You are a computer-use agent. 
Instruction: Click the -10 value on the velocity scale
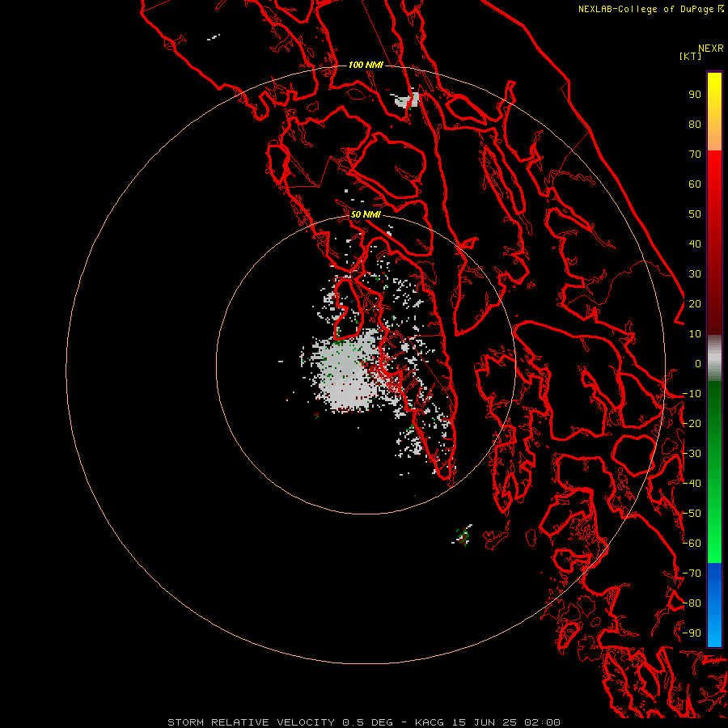click(692, 394)
